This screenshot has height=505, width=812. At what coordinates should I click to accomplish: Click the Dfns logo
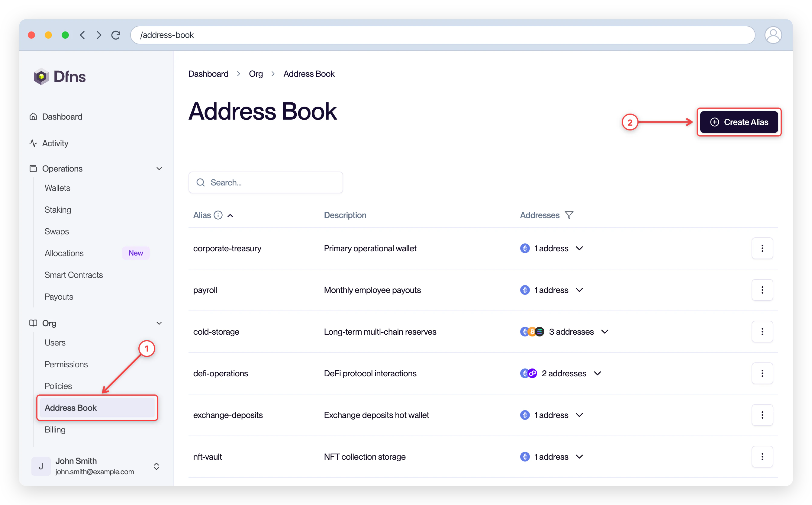click(x=60, y=76)
